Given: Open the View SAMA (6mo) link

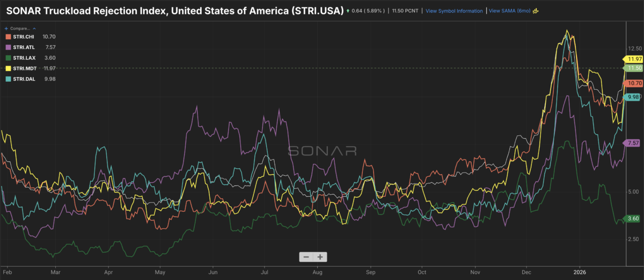Looking at the screenshot, I should pyautogui.click(x=509, y=11).
